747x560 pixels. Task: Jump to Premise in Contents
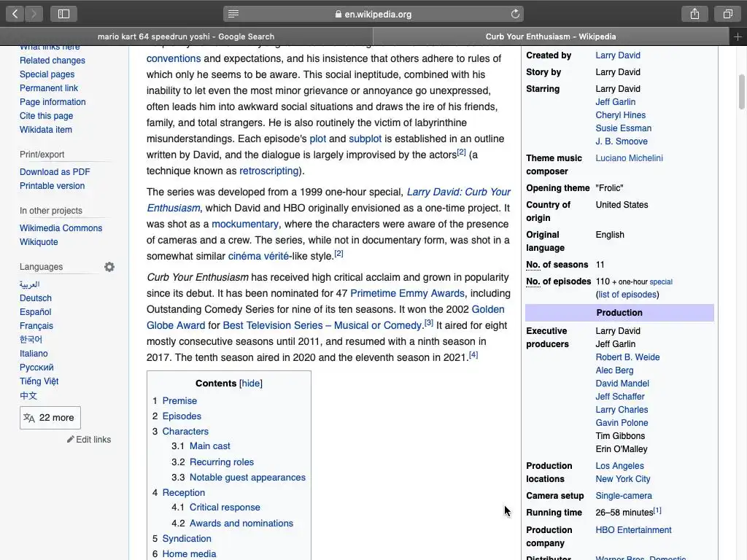point(179,401)
